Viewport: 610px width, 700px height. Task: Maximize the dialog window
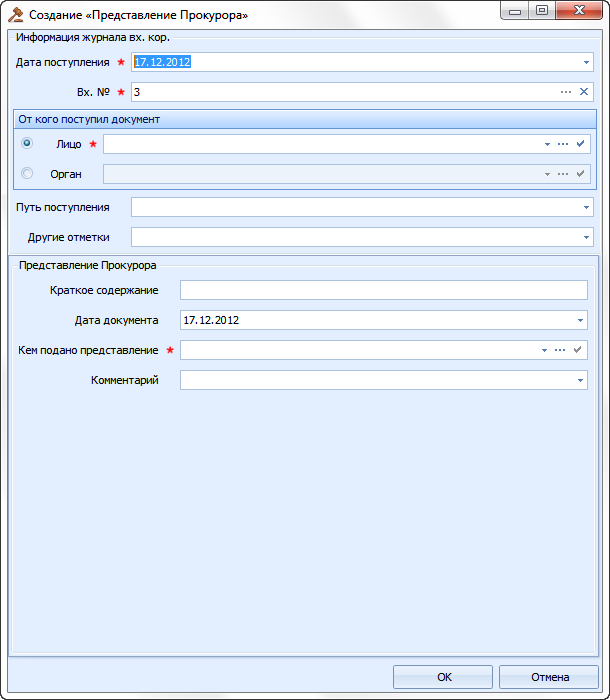point(542,10)
